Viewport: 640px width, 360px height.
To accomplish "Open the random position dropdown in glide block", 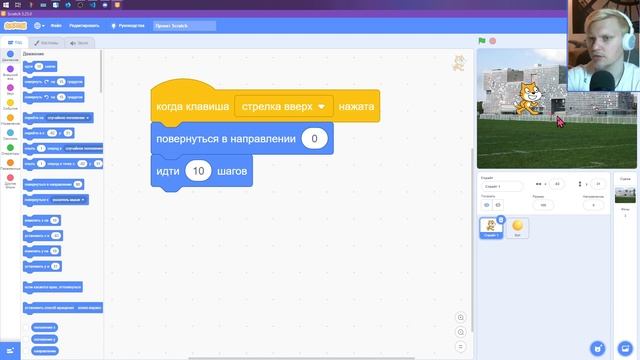I will pyautogui.click(x=83, y=149).
